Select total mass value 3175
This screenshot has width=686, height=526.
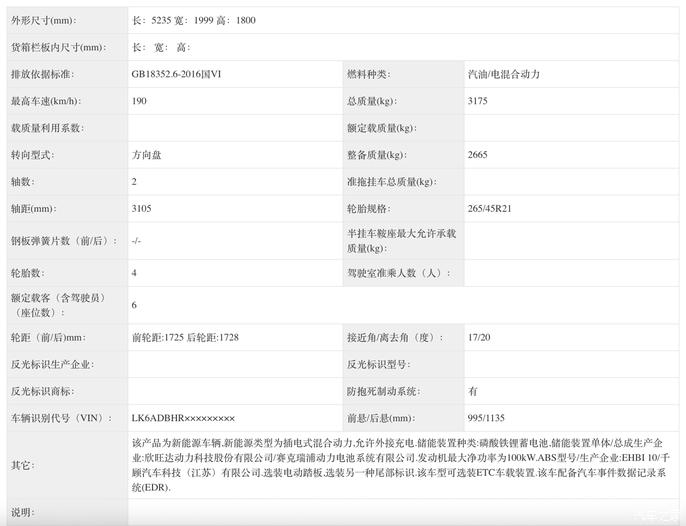tap(477, 101)
